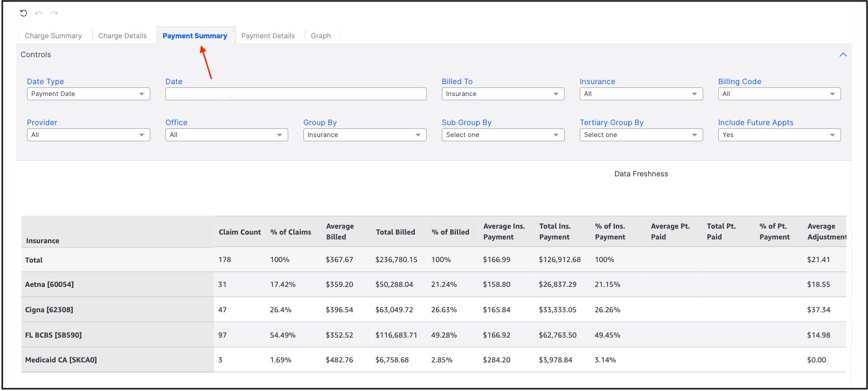Go to the Graph tab
Viewport: 868px width, 391px height.
tap(321, 36)
